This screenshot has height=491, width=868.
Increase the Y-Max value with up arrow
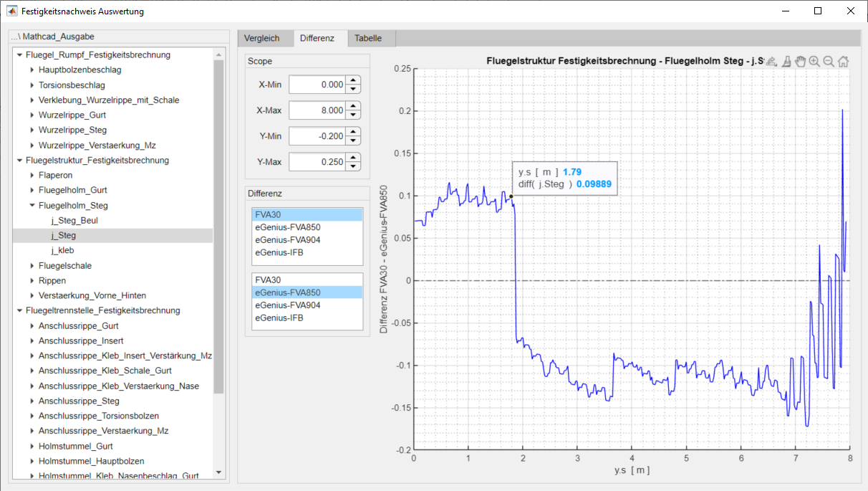pyautogui.click(x=353, y=158)
